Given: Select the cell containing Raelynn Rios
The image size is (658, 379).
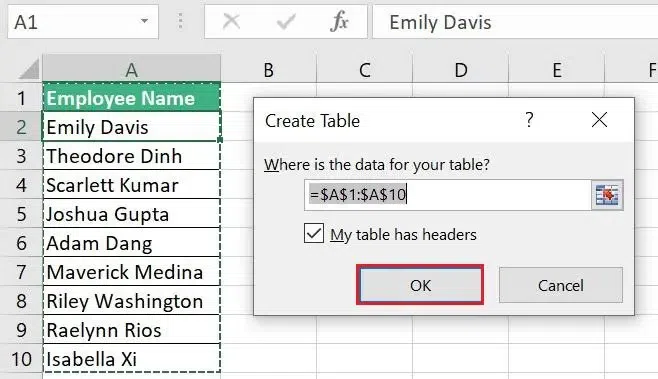Looking at the screenshot, I should pyautogui.click(x=131, y=329).
